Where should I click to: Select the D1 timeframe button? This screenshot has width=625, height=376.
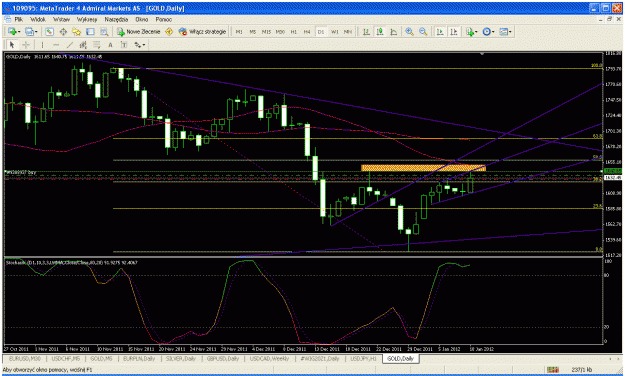click(320, 32)
